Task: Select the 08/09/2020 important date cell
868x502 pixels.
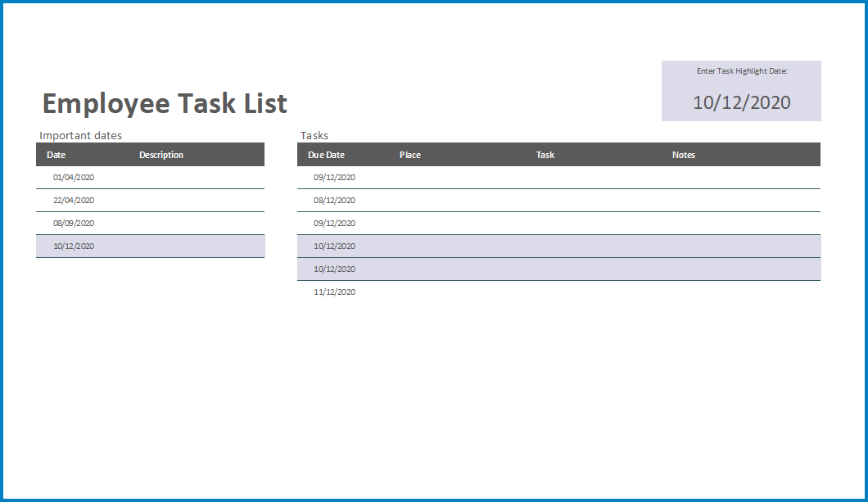Action: tap(73, 223)
